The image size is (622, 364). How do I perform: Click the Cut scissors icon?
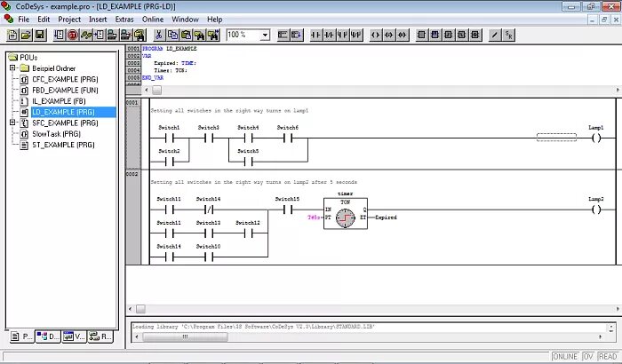coord(159,35)
